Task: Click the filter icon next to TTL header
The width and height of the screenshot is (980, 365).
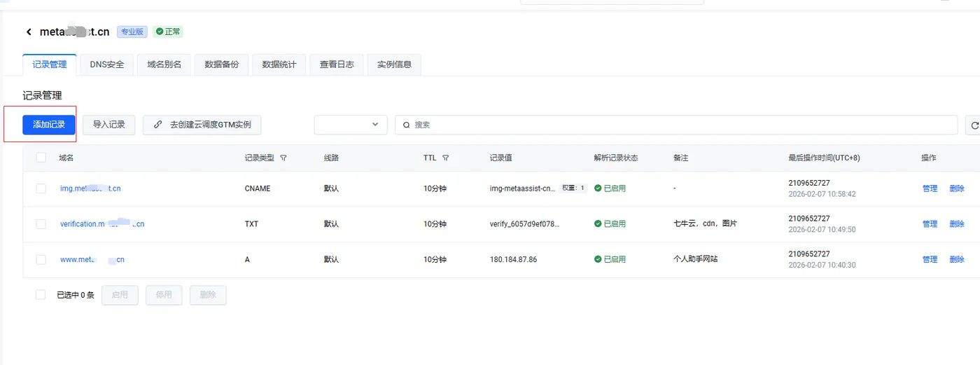Action: (x=446, y=158)
